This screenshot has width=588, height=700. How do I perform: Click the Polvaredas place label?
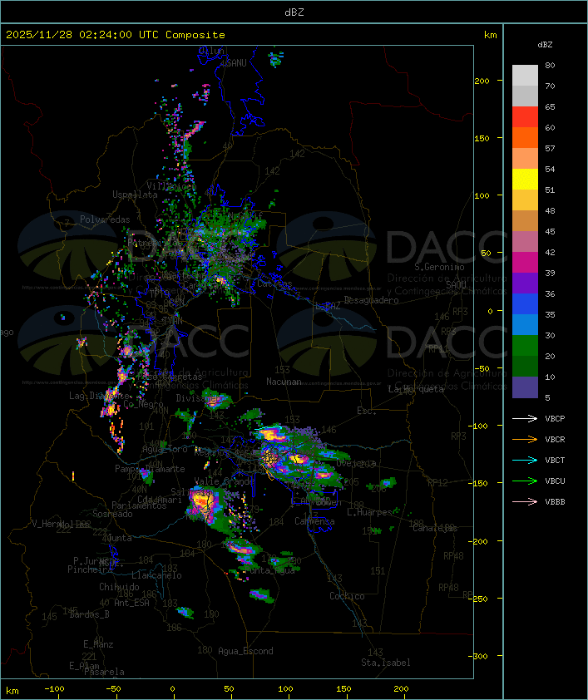[x=105, y=219]
